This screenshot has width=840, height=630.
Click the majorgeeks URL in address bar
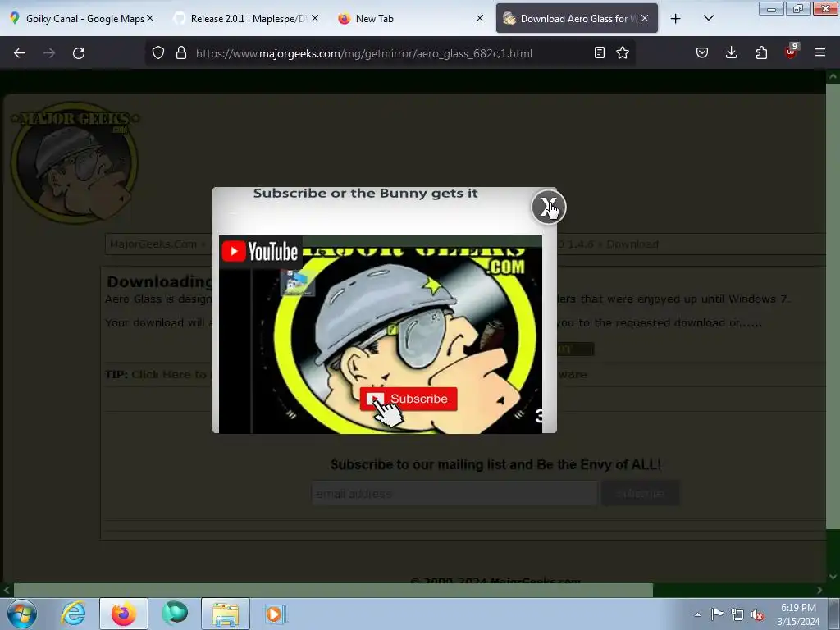[x=363, y=53]
